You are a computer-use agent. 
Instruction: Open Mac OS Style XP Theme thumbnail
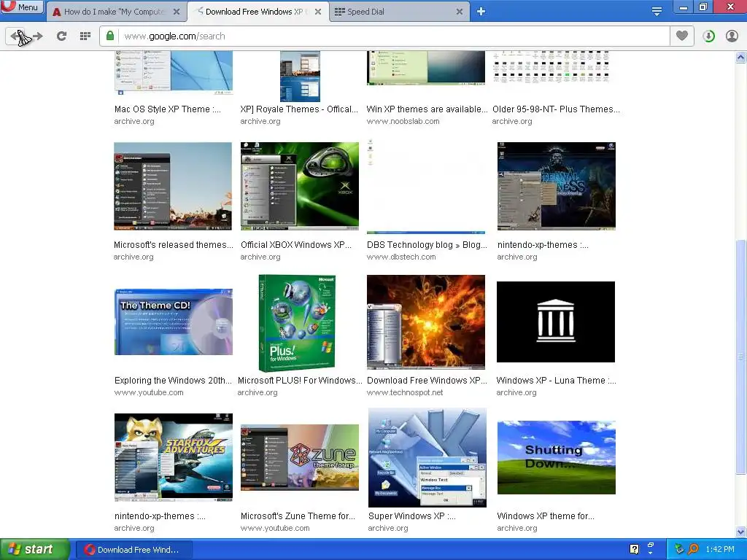(174, 72)
